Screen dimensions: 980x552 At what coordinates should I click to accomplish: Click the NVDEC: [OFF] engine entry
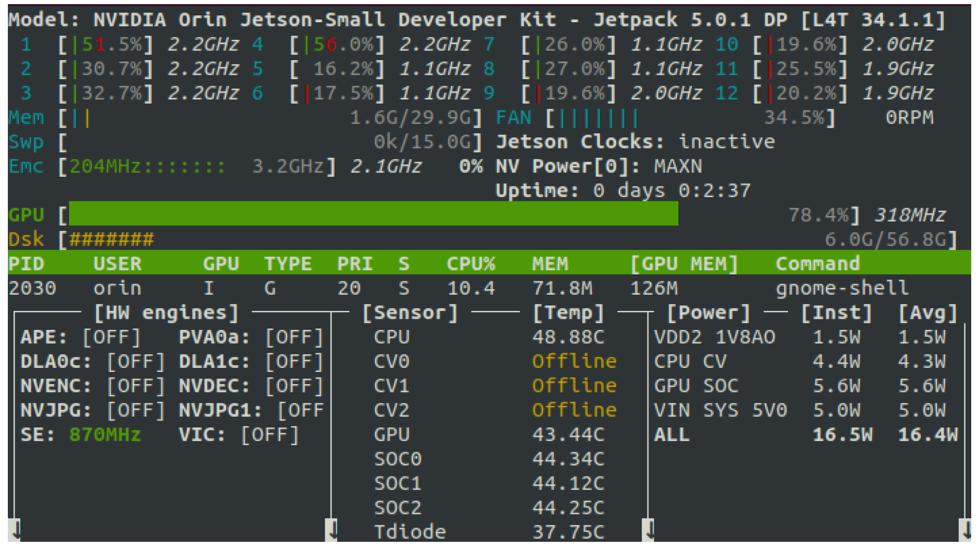pyautogui.click(x=251, y=386)
